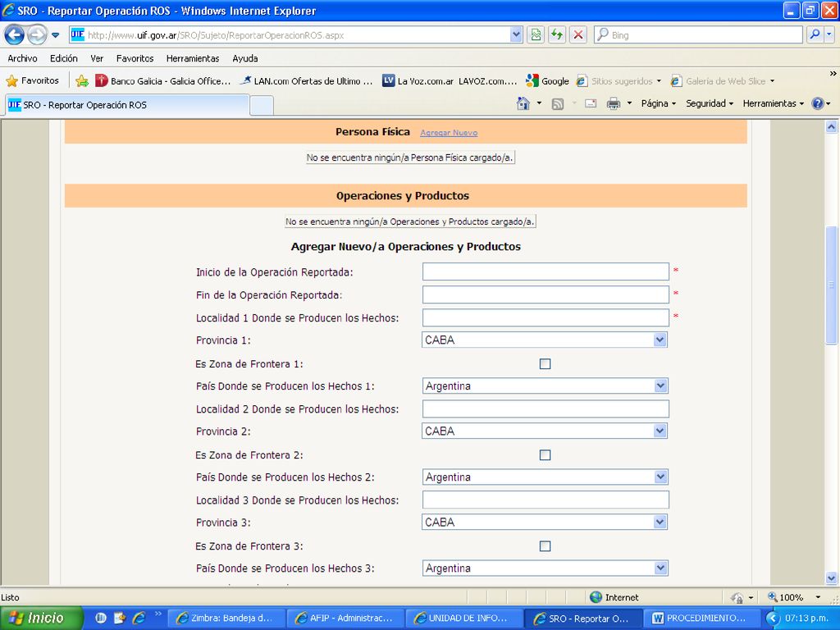The height and width of the screenshot is (630, 840).
Task: Click the URL address field
Action: point(297,34)
